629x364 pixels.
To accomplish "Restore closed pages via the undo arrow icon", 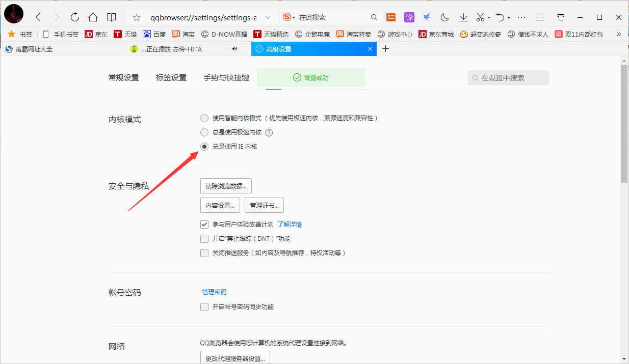I will click(x=500, y=17).
